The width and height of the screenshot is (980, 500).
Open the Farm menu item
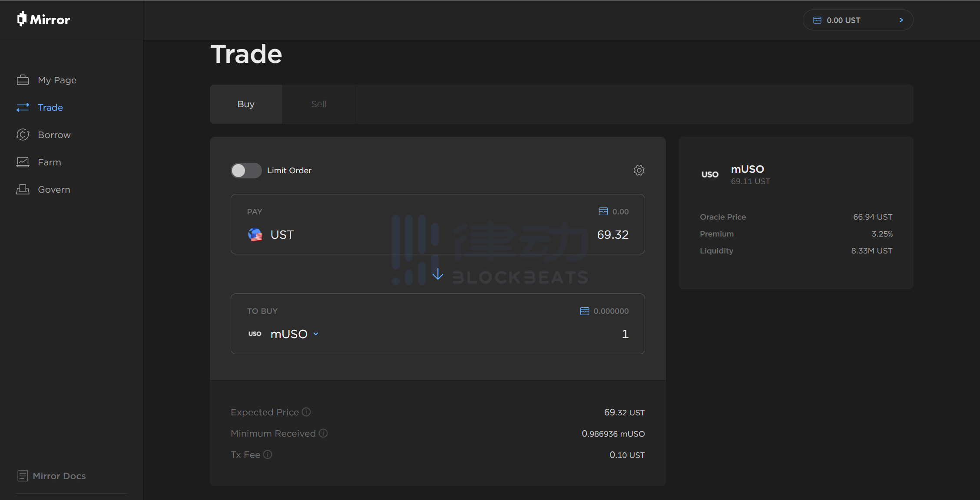point(50,162)
